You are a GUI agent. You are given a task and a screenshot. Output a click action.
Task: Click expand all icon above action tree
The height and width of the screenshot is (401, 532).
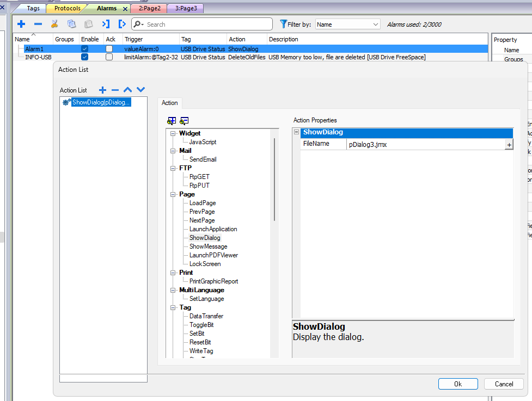(172, 121)
